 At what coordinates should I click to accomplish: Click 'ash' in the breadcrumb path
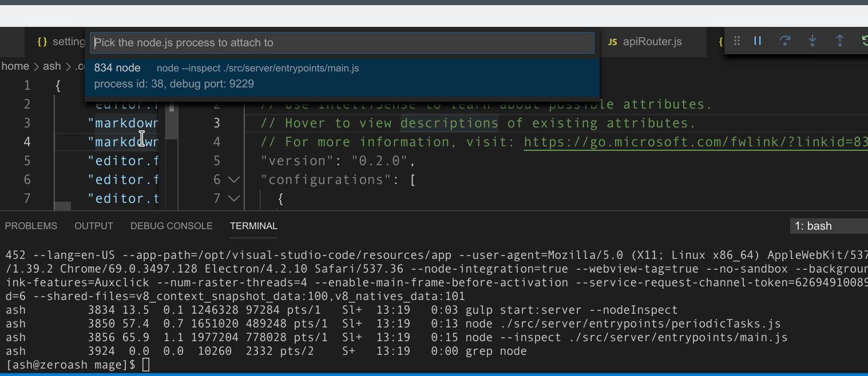pos(51,66)
